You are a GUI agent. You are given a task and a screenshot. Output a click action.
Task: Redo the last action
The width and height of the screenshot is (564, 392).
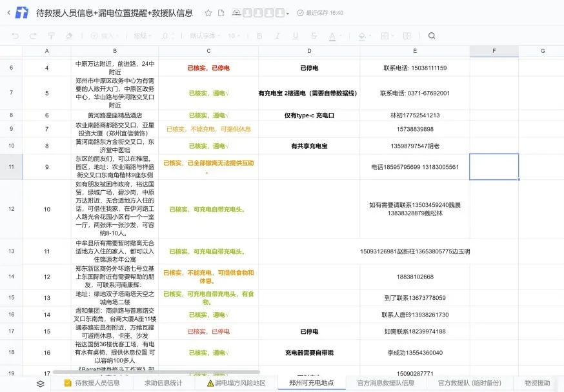coord(33,35)
